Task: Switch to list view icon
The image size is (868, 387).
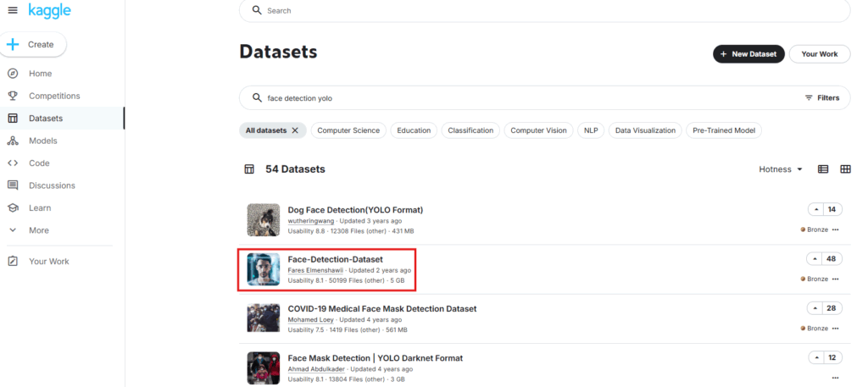Action: 823,169
